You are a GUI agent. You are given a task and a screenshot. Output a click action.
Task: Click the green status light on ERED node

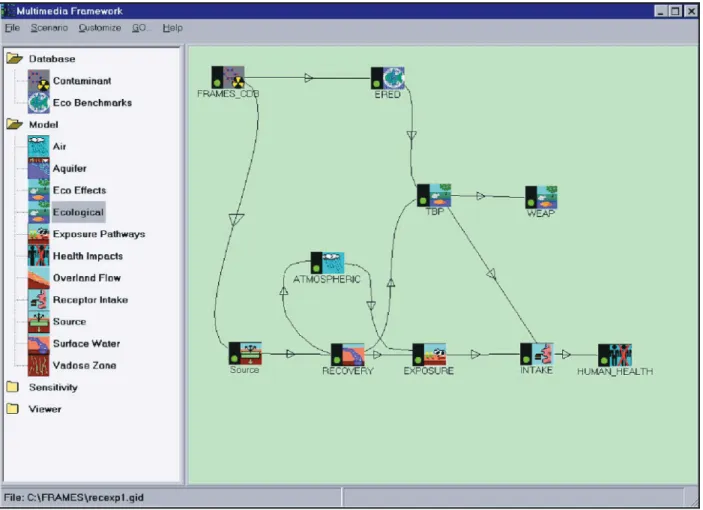[377, 83]
